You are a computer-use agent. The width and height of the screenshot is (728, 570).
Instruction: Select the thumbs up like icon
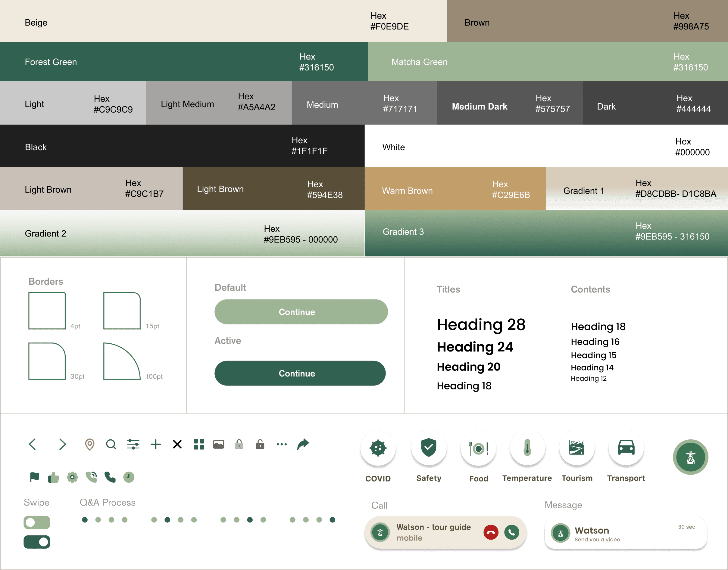click(53, 477)
